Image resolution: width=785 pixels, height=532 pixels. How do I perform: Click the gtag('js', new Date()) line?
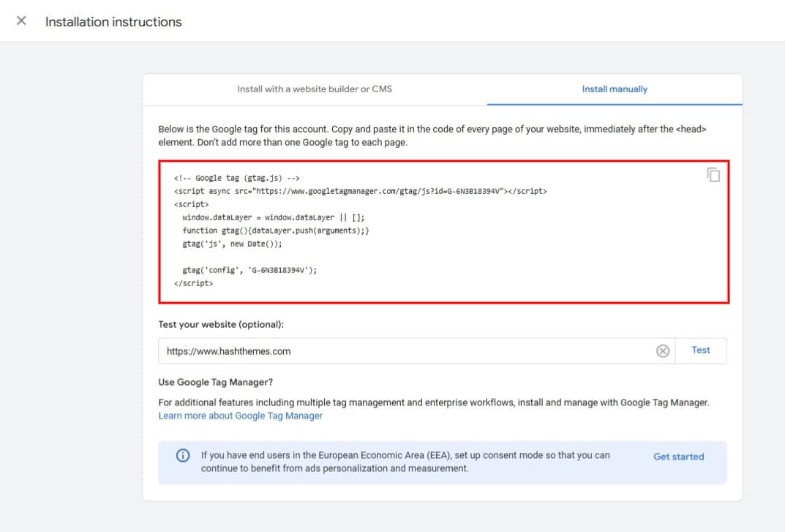coord(232,244)
